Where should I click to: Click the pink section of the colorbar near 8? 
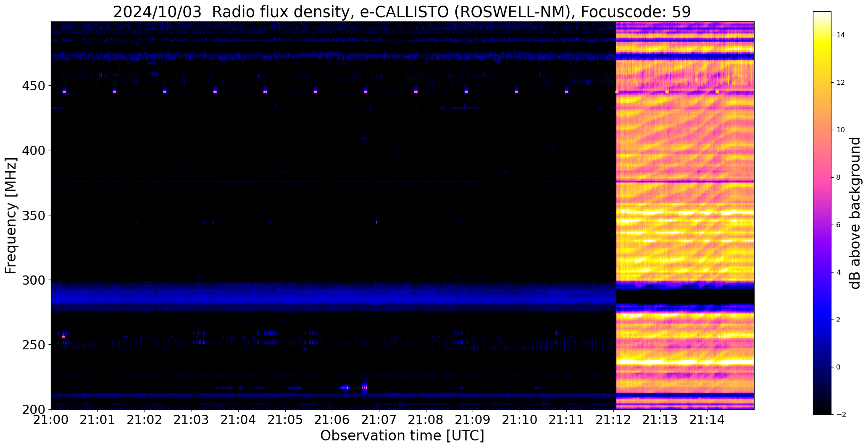[822, 178]
